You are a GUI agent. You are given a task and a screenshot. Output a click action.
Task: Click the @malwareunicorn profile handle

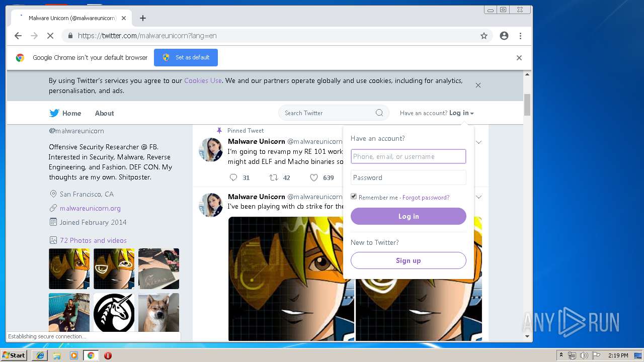coord(76,131)
